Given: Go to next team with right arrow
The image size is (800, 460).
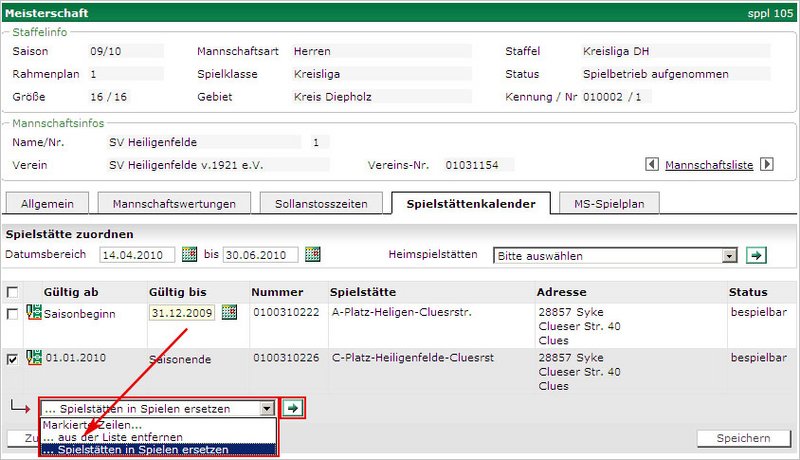Looking at the screenshot, I should point(767,164).
